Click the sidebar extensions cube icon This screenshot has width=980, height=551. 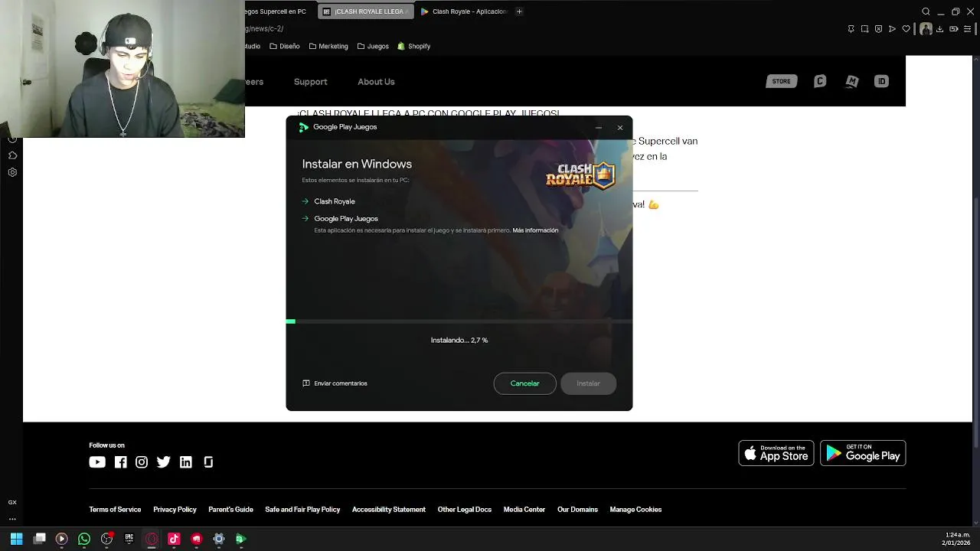[x=12, y=155]
